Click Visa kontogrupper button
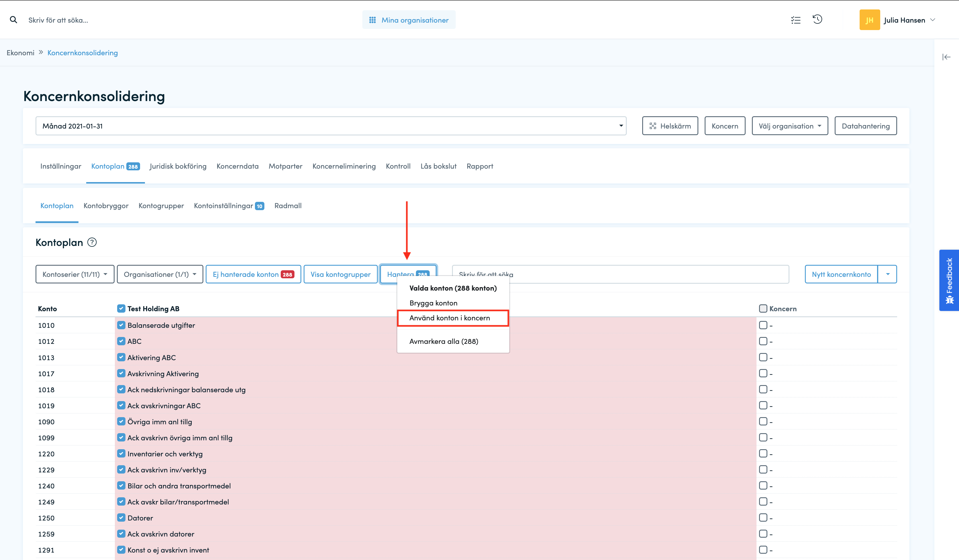The width and height of the screenshot is (959, 560). point(340,274)
